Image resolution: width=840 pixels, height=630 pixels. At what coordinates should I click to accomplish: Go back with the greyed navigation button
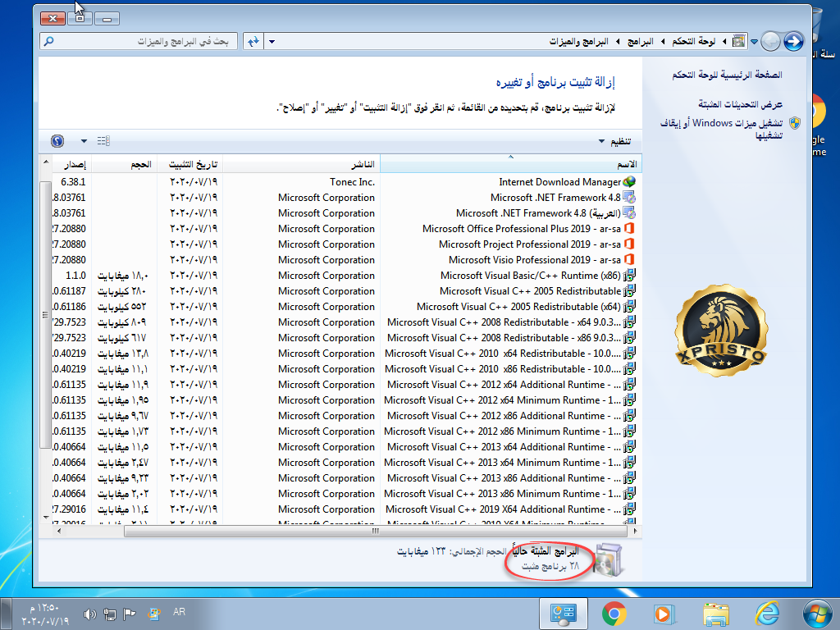(x=770, y=41)
